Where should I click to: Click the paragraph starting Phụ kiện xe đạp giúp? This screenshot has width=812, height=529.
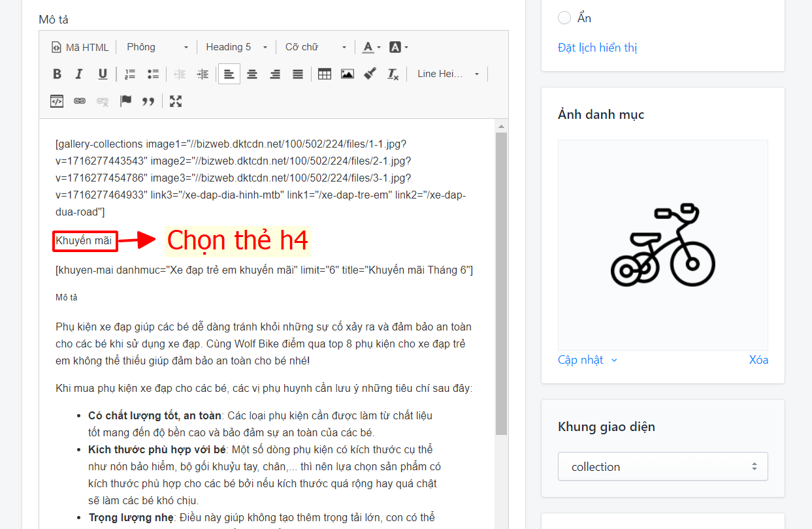coord(264,344)
